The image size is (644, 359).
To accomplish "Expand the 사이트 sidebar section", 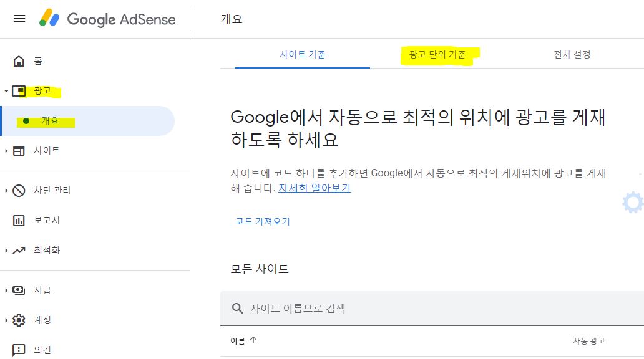I will pos(6,151).
